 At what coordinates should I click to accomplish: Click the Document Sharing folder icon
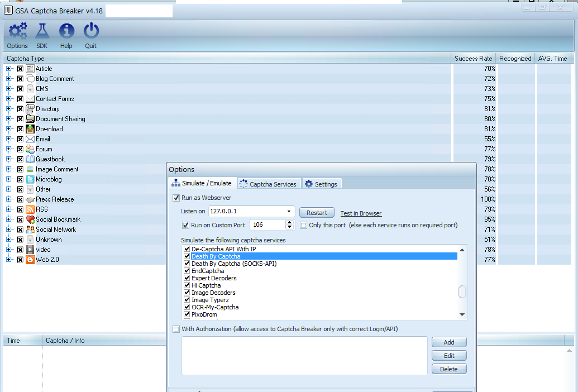click(30, 118)
